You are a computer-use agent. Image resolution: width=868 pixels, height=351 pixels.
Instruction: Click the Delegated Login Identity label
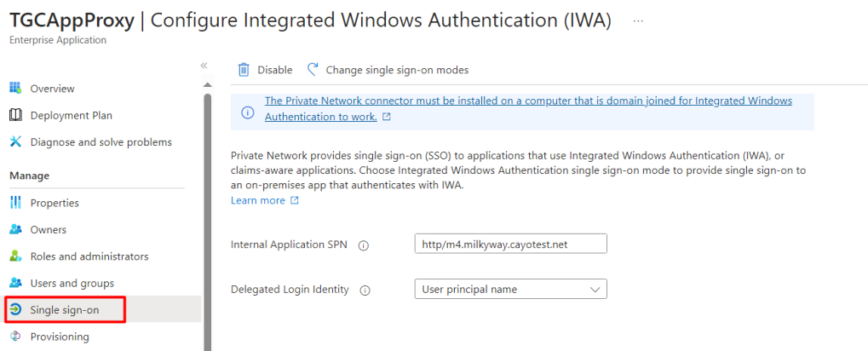pyautogui.click(x=290, y=289)
